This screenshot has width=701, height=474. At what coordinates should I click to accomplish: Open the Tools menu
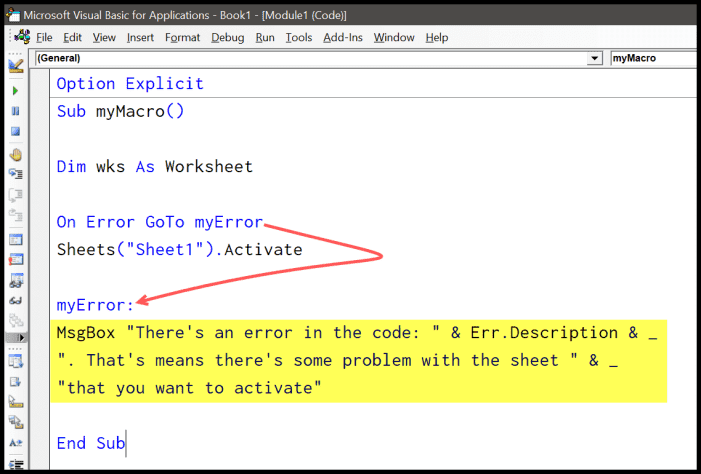299,38
